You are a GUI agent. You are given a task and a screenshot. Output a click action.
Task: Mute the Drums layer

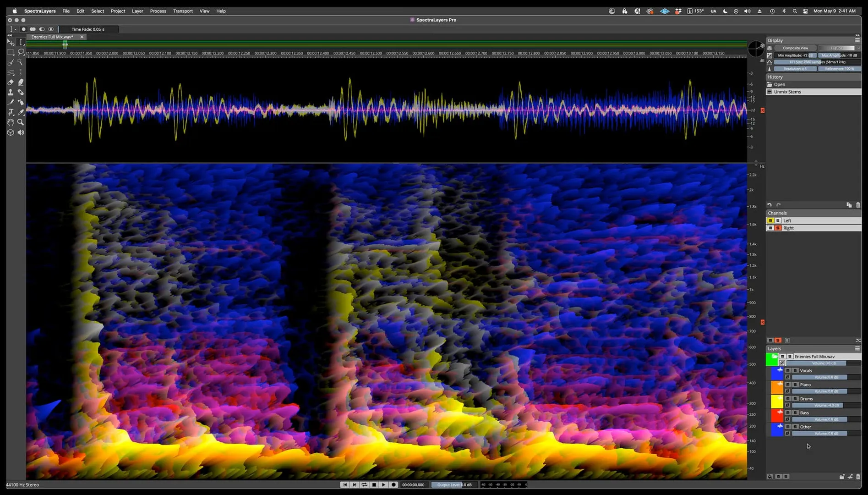pyautogui.click(x=788, y=399)
